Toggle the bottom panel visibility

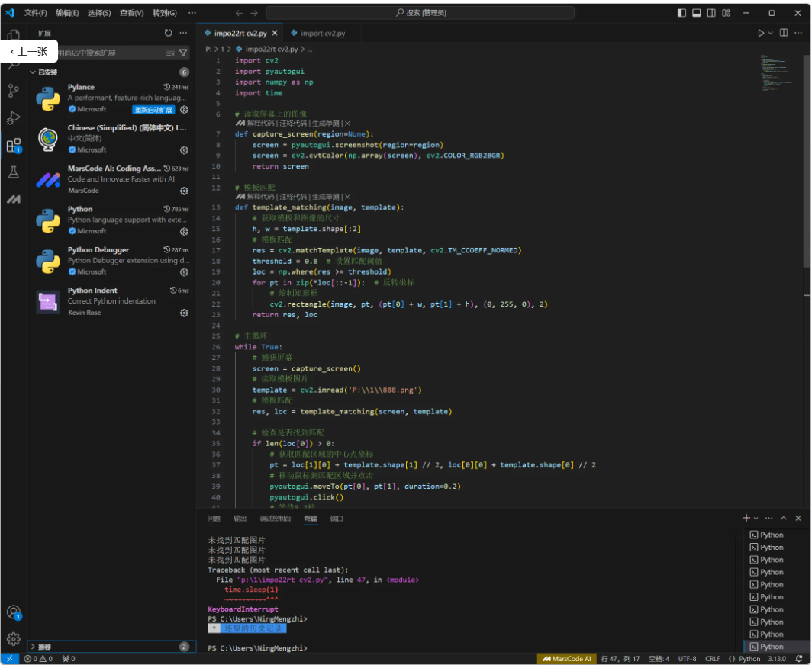click(696, 13)
